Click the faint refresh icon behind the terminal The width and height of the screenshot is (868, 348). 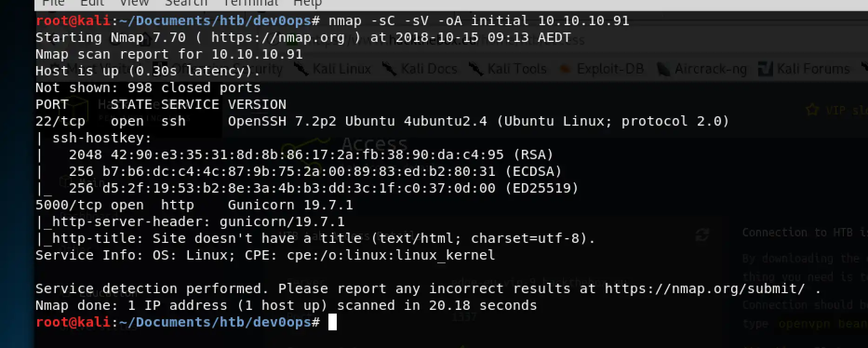pyautogui.click(x=702, y=235)
